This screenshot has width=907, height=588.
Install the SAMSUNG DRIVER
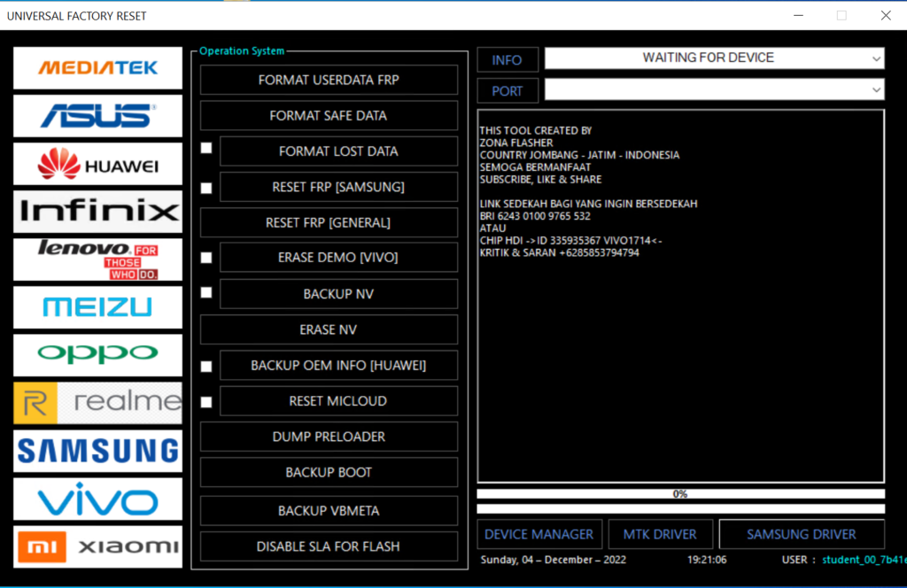(x=801, y=534)
